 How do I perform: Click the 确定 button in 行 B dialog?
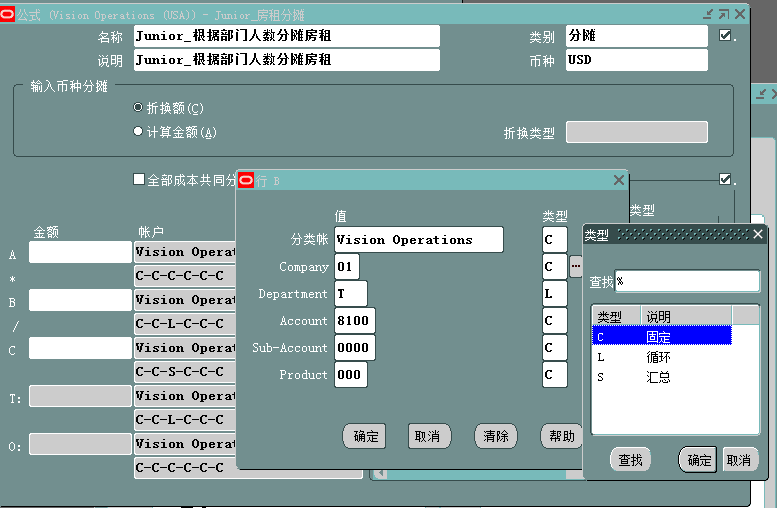(364, 436)
